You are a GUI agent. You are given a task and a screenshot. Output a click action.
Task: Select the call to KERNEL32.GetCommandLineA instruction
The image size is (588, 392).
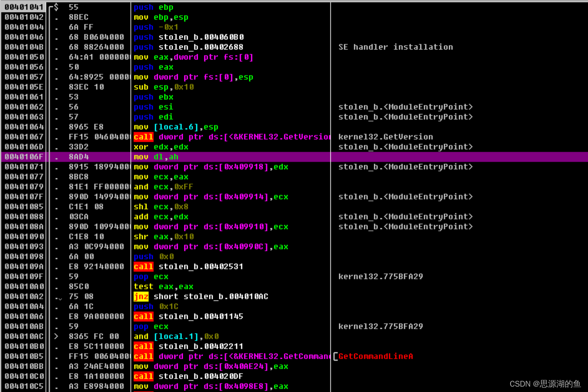coord(232,356)
